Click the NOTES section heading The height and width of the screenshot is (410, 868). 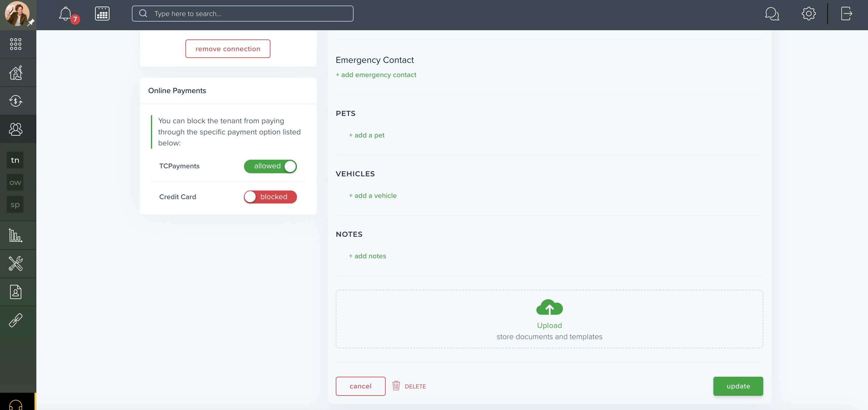(349, 234)
